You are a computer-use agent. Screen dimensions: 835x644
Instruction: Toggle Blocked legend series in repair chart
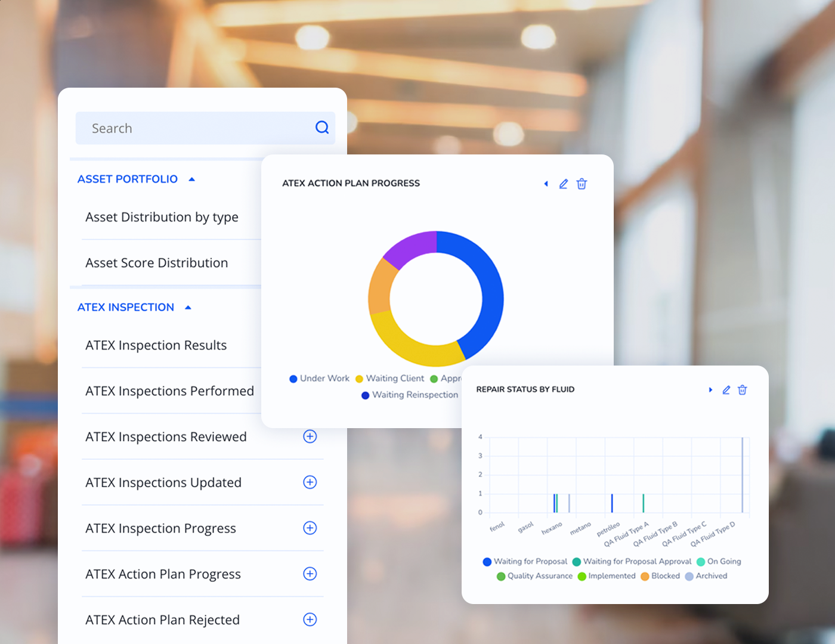(x=660, y=576)
